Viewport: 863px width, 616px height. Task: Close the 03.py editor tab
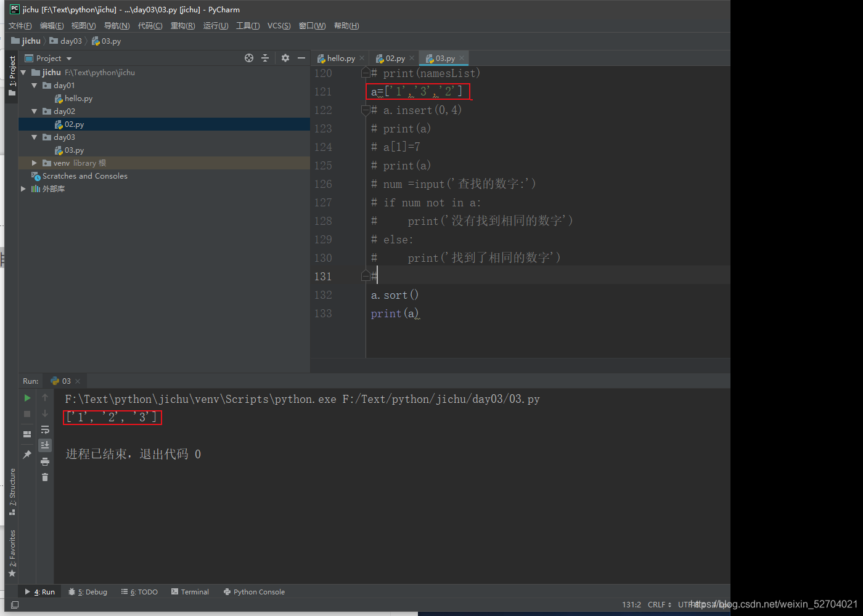(x=462, y=59)
